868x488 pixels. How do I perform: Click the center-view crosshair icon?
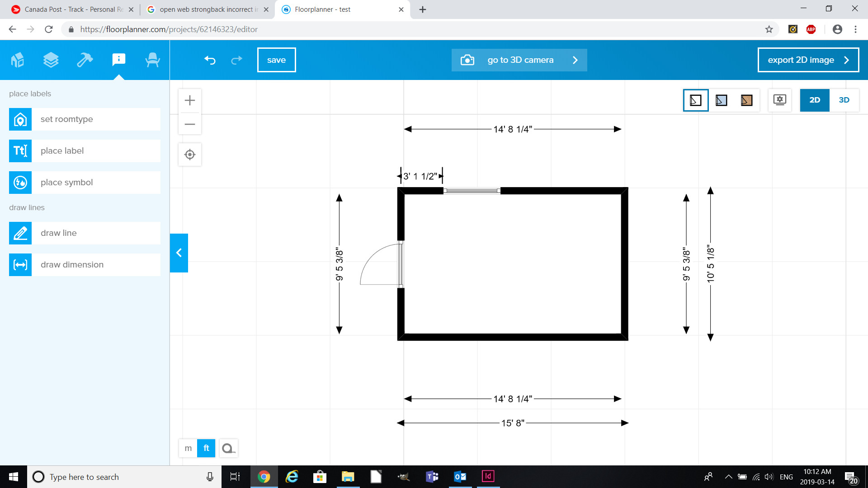click(x=190, y=154)
